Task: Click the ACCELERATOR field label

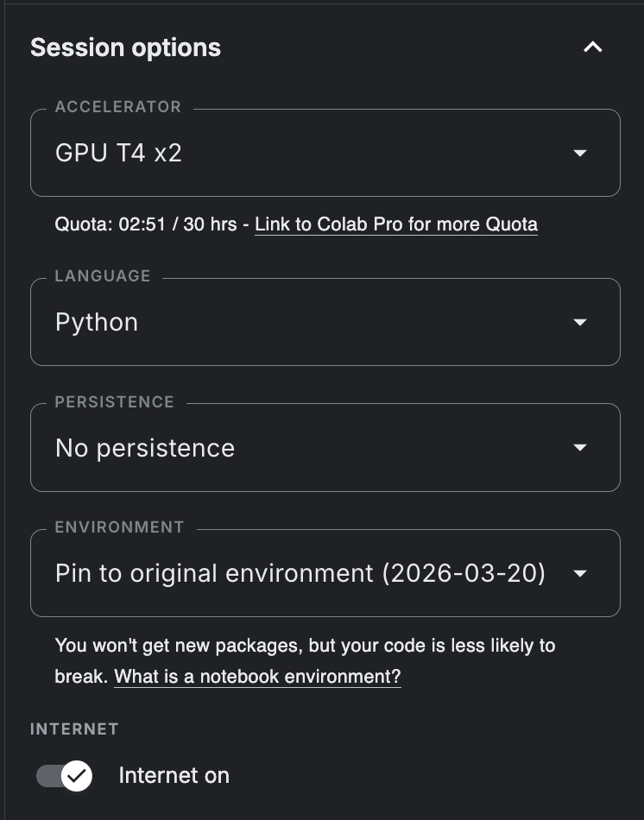Action: (117, 107)
